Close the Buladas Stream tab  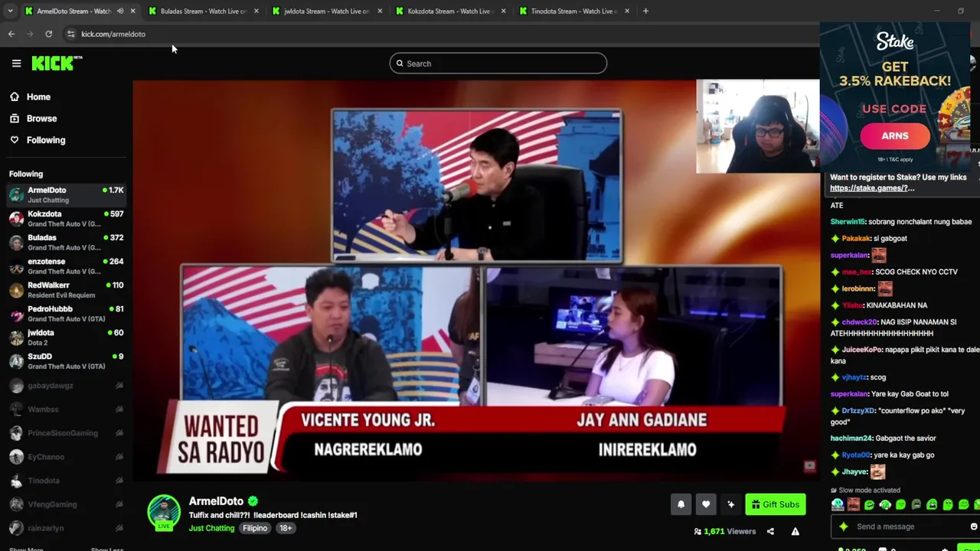pyautogui.click(x=256, y=11)
